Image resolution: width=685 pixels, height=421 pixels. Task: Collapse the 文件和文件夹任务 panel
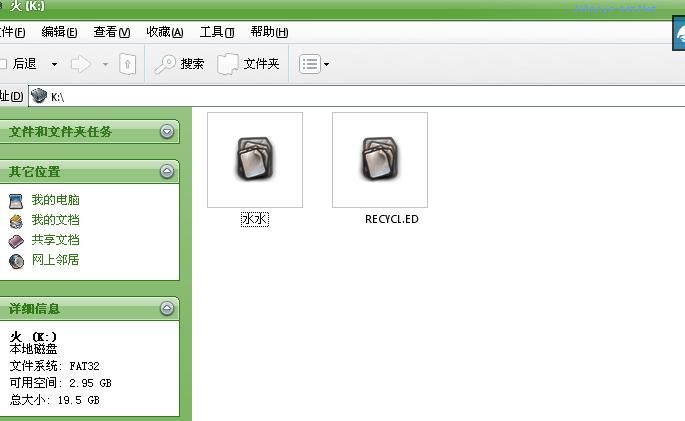[x=167, y=131]
